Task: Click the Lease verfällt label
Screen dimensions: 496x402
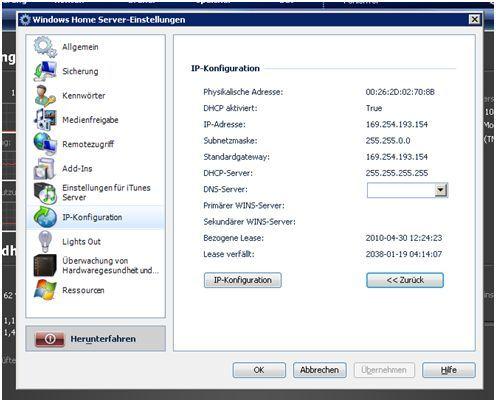Action: [x=229, y=254]
